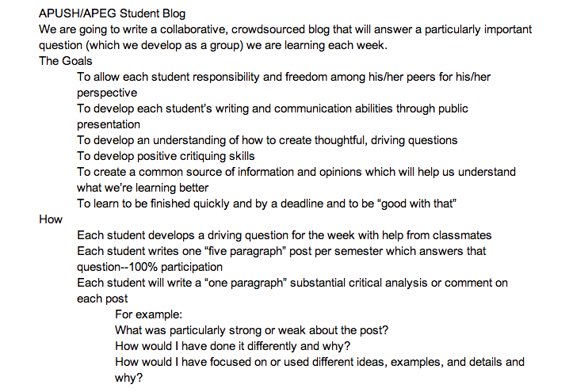Click the word 'presentation' in the second goal
Screen dimensions: 588x392
[109, 124]
